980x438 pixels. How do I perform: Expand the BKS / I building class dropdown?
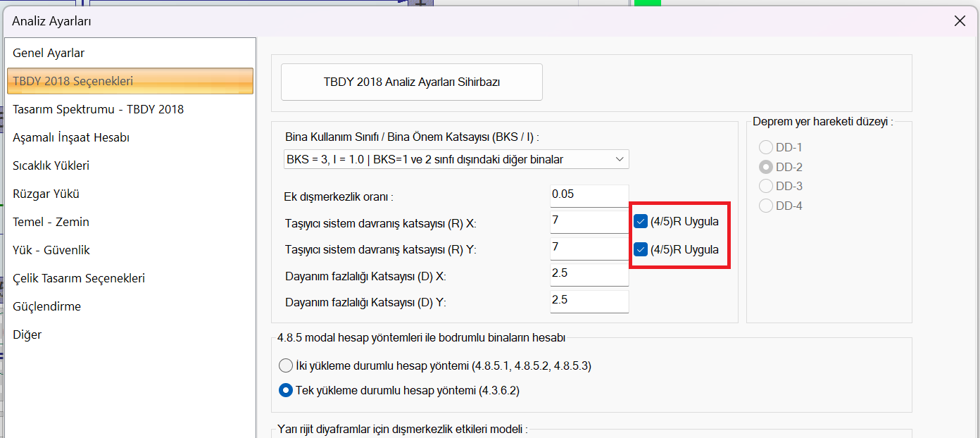pyautogui.click(x=455, y=159)
